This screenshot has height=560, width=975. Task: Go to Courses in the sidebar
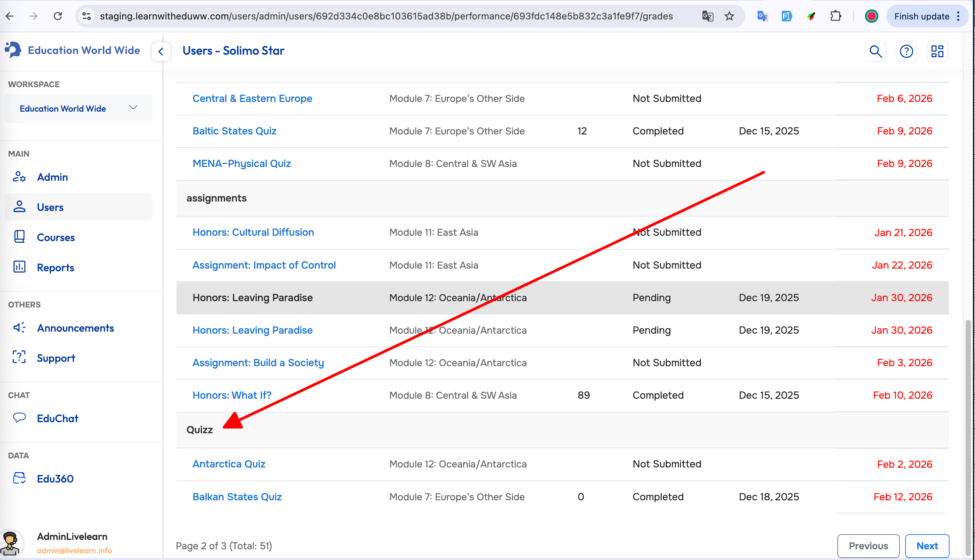click(x=56, y=237)
